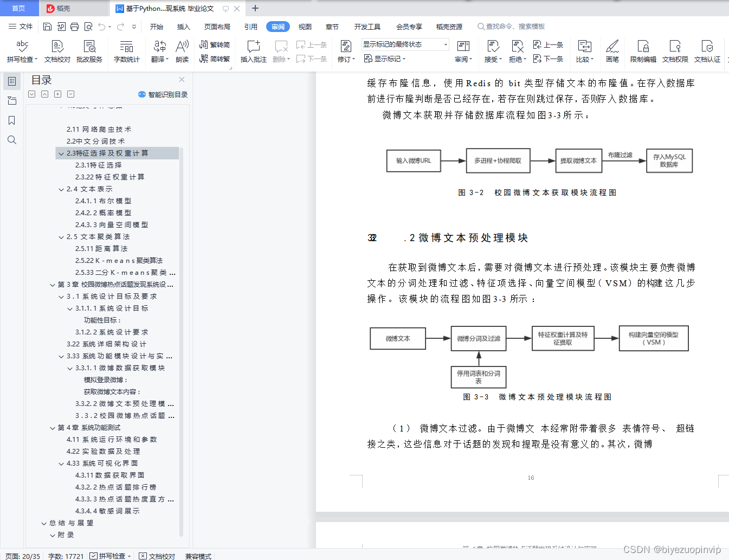Viewport: 729px width, 560px height.
Task: Open 限制编辑 to restrict editing
Action: 643,52
